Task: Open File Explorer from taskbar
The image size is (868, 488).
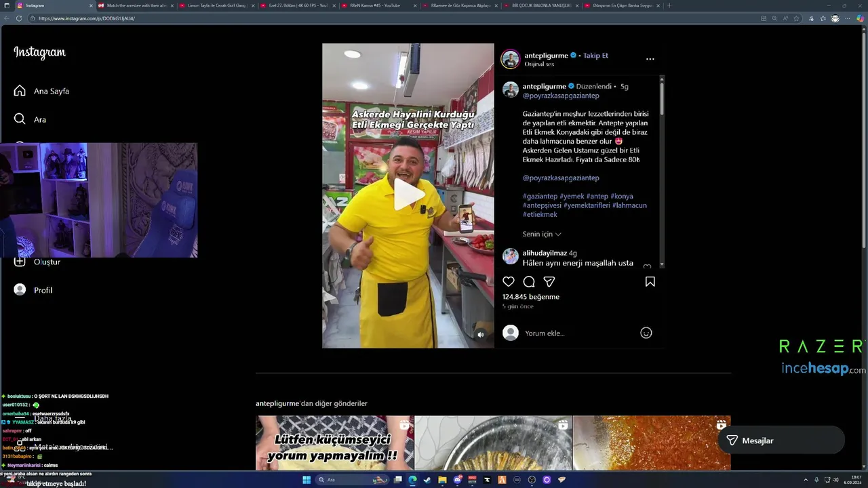Action: (442, 480)
